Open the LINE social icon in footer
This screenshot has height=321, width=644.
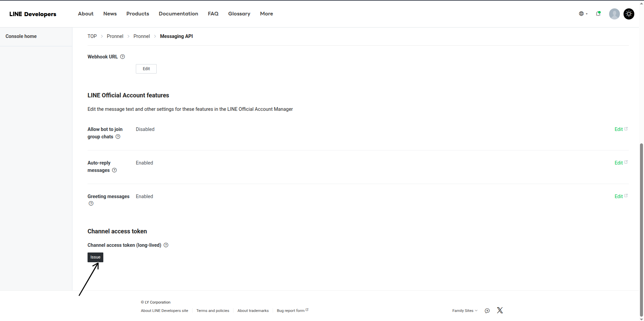coord(487,311)
